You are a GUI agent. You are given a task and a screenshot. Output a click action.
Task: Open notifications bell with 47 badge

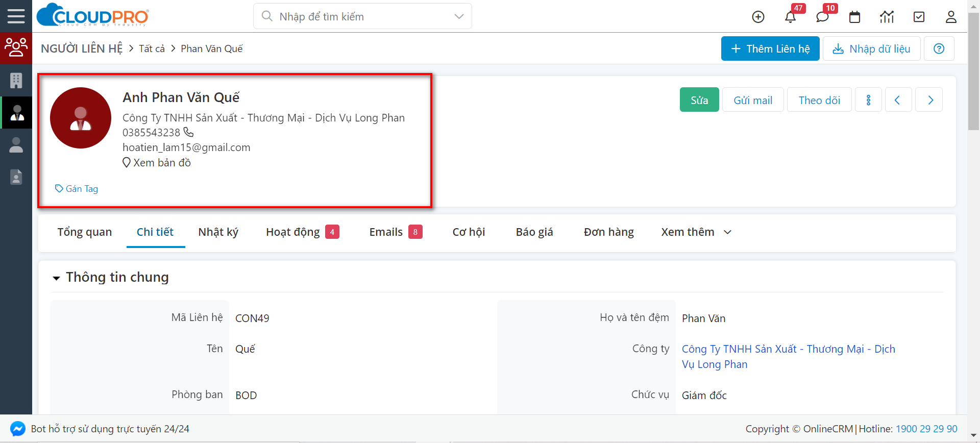point(790,17)
